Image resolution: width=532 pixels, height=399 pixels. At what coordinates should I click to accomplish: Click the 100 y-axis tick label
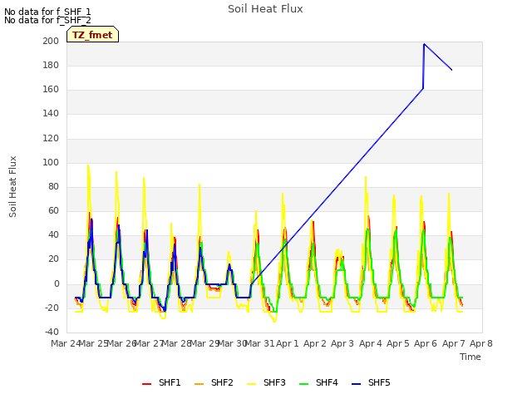[x=51, y=163]
